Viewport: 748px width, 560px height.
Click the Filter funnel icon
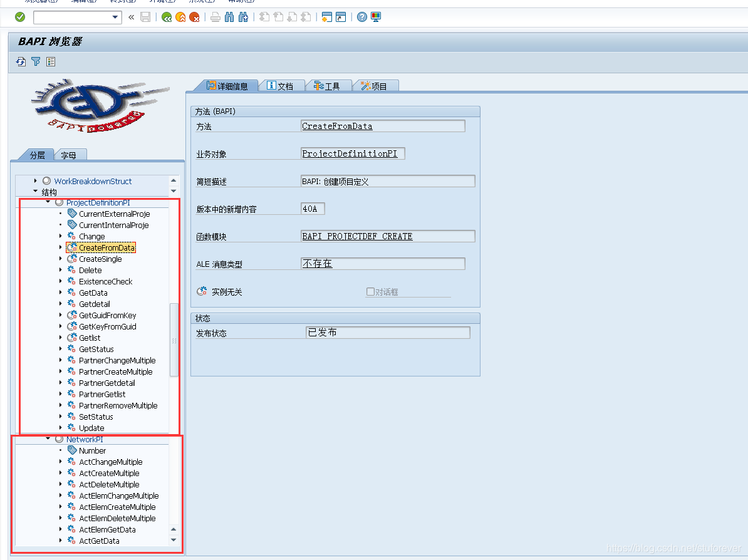tap(36, 61)
